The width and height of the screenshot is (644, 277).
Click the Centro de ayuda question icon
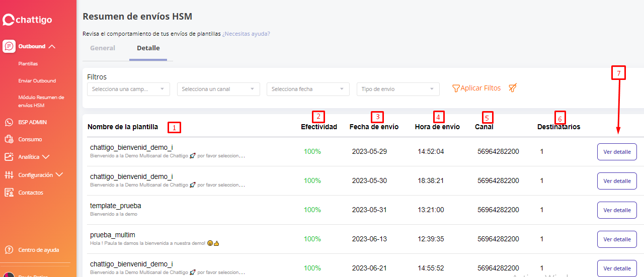tap(9, 250)
